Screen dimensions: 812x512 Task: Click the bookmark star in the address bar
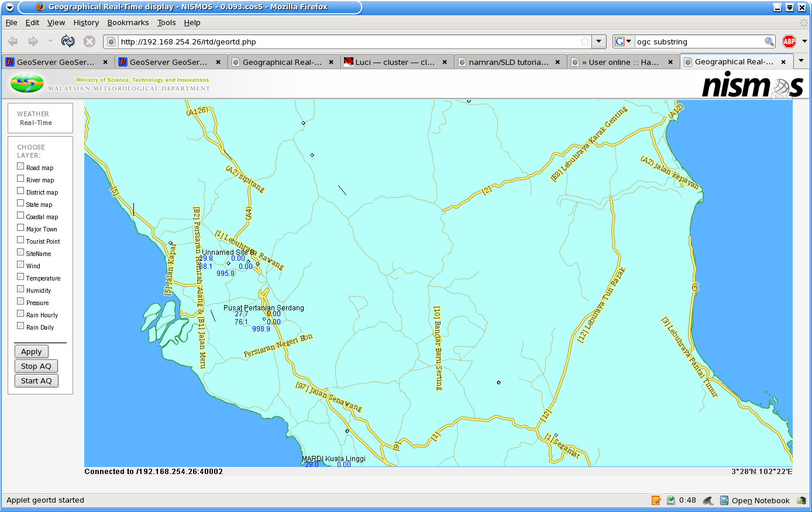[x=584, y=41]
